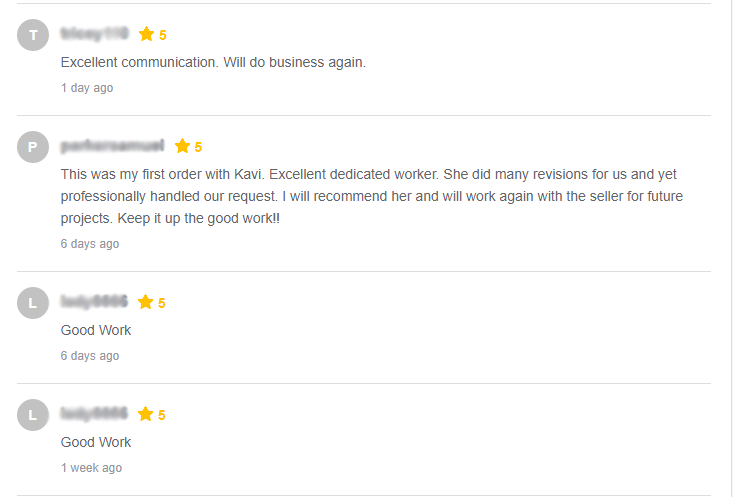
Task: Click the "1 day ago" timestamp
Action: point(87,88)
